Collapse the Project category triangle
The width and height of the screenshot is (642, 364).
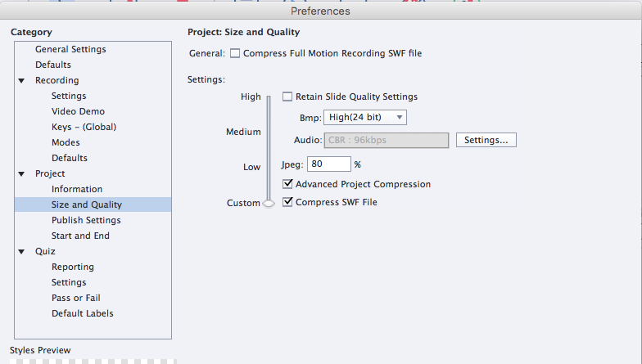[22, 174]
